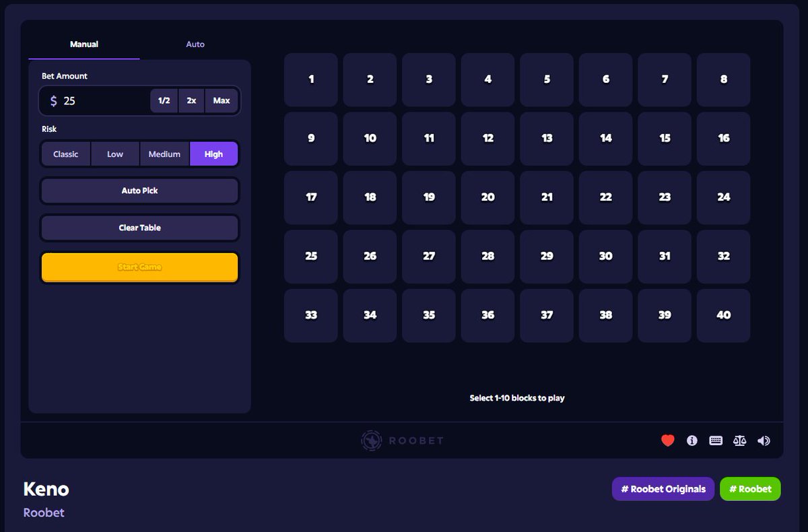The height and width of the screenshot is (532, 808).
Task: Select Keno block 4
Action: [x=487, y=79]
